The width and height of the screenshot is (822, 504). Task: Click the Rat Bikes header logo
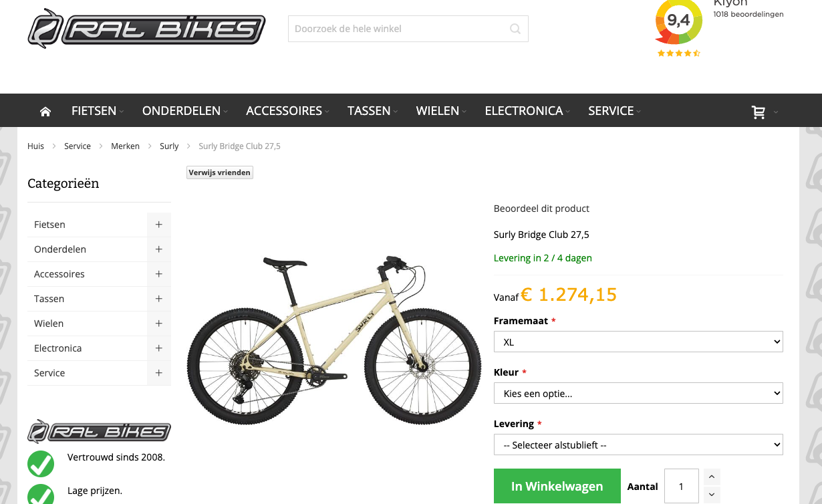tap(146, 29)
